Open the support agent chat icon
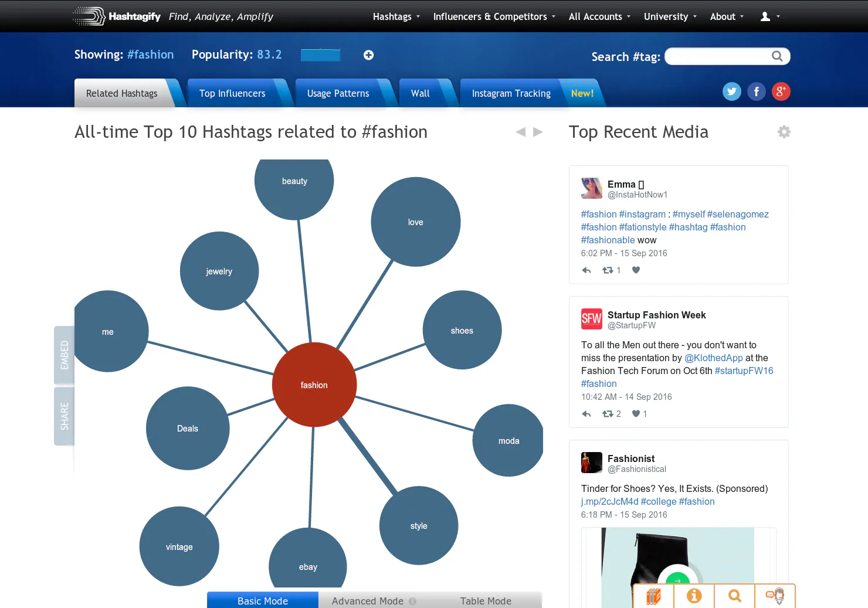 pyautogui.click(x=775, y=596)
